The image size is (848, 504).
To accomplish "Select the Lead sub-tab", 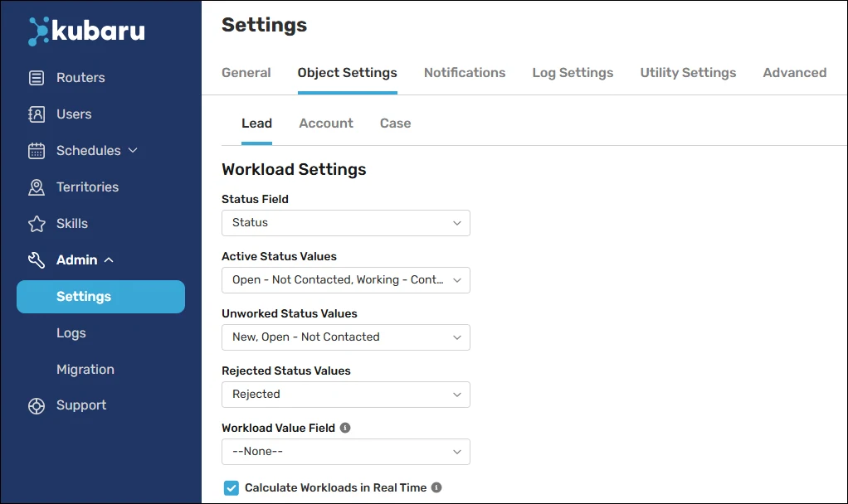I will tap(256, 124).
